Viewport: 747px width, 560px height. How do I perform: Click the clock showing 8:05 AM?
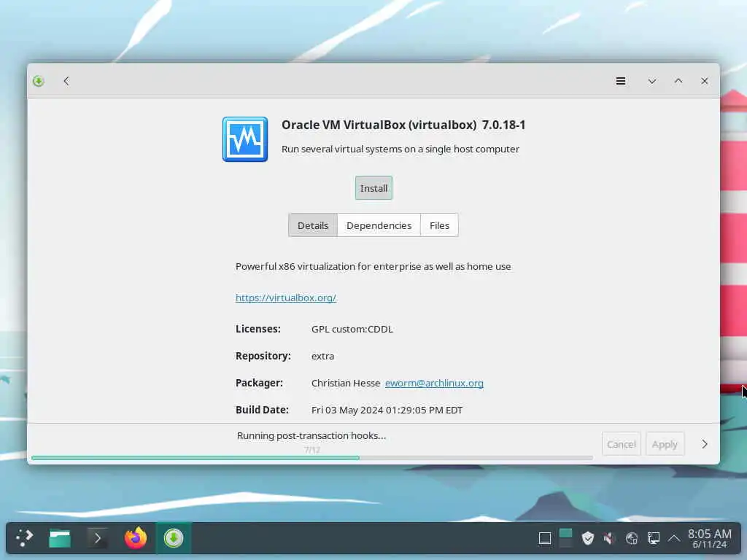tap(709, 538)
